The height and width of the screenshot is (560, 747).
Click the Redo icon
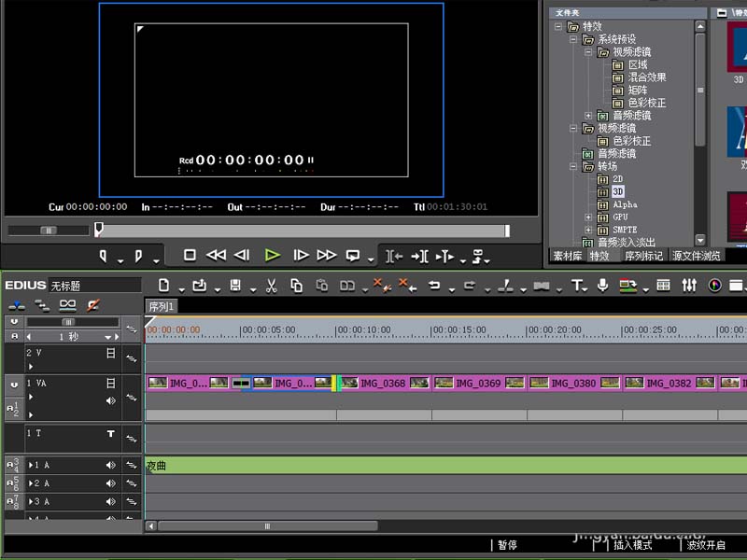pos(470,286)
